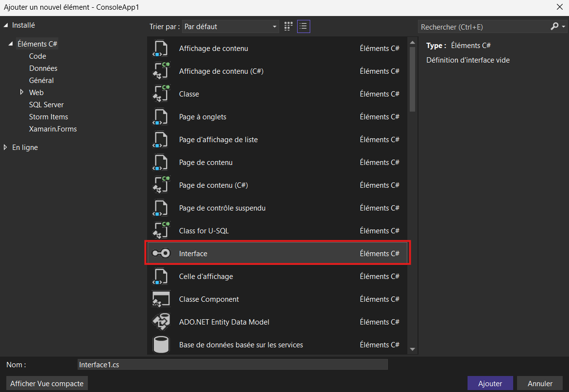This screenshot has height=392, width=569.
Task: Select Interface template name
Action: (x=193, y=253)
